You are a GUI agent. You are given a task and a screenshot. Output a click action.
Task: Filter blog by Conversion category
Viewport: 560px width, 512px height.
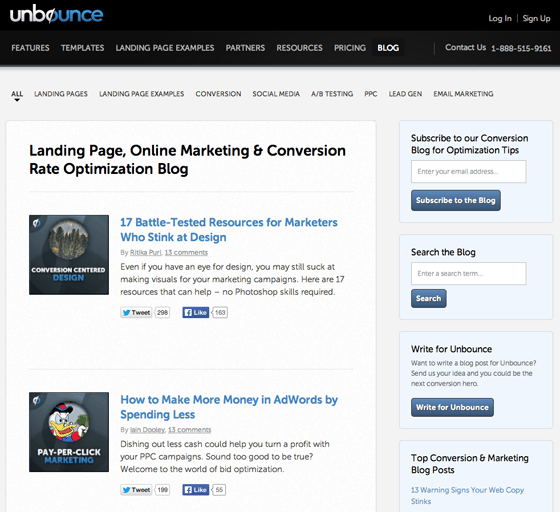[218, 94]
